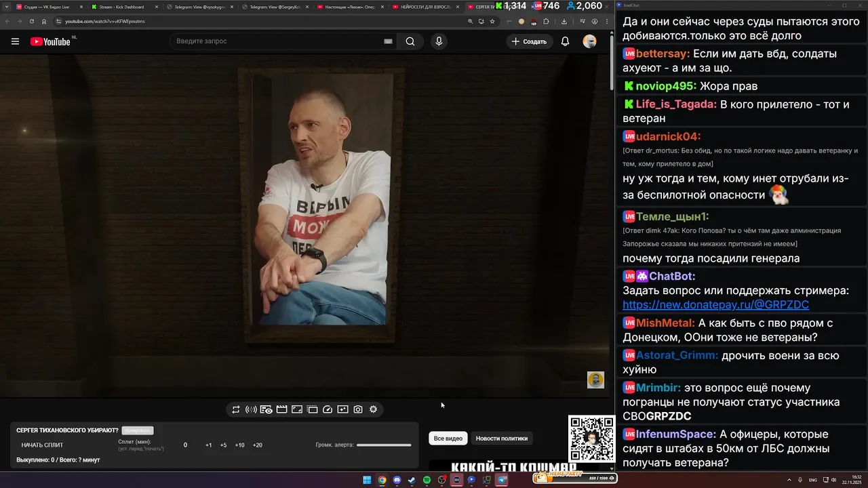
Task: Click the ENG language indicator in tray
Action: pos(813,480)
